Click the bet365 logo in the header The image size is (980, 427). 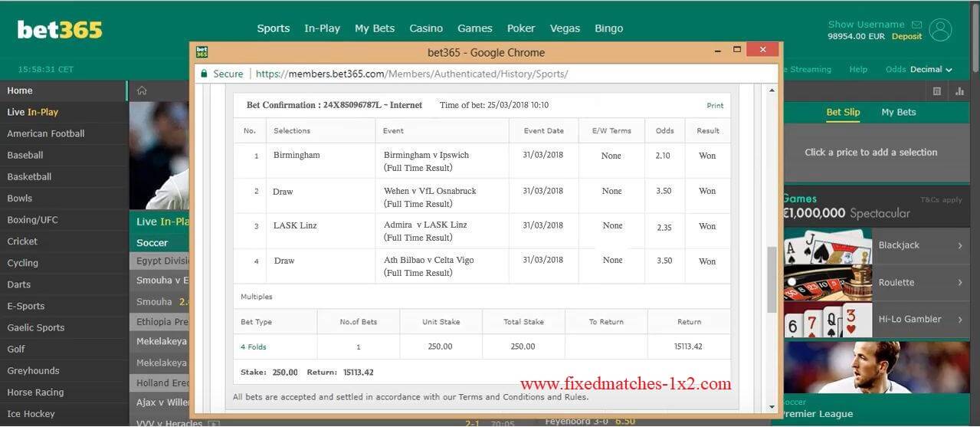click(x=60, y=30)
